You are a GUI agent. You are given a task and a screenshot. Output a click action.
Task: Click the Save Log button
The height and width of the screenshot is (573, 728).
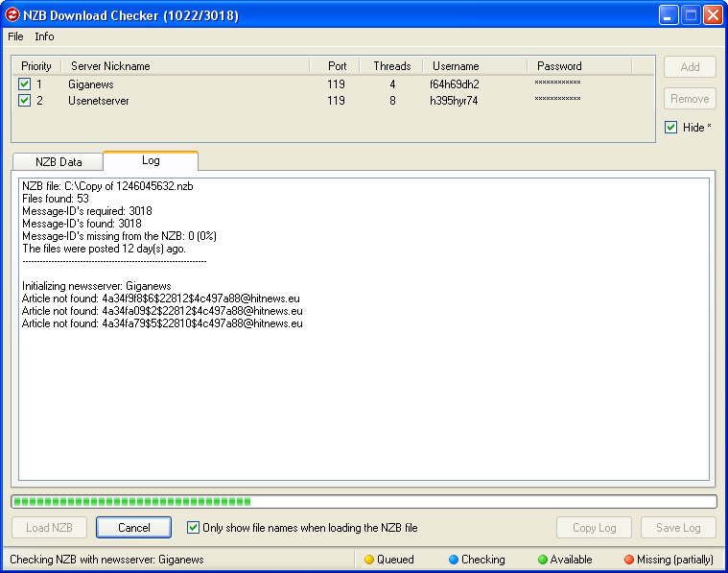coord(678,528)
